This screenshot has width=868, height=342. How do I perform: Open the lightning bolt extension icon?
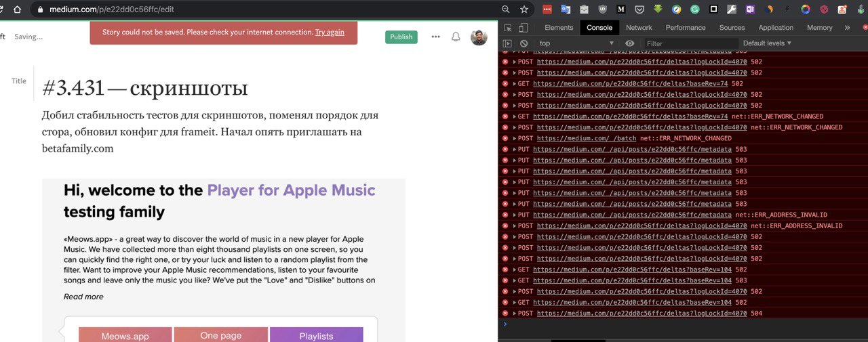pos(787,9)
